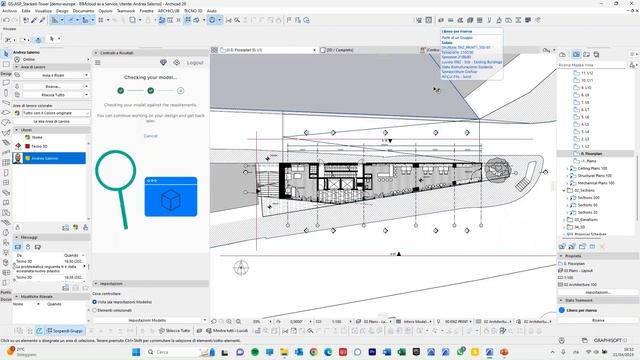Click the Pick Up Parameters eyedropper icon

point(34,20)
